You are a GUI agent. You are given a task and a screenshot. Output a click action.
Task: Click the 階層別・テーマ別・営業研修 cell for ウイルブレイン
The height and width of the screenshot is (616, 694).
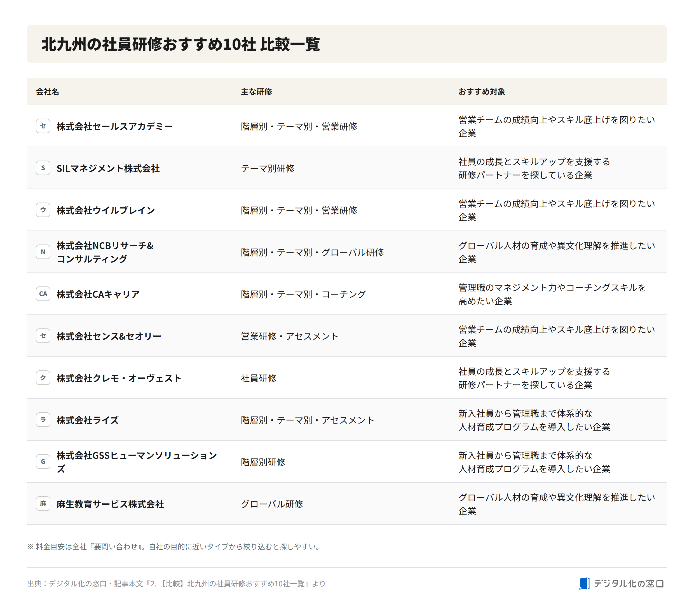tap(299, 210)
